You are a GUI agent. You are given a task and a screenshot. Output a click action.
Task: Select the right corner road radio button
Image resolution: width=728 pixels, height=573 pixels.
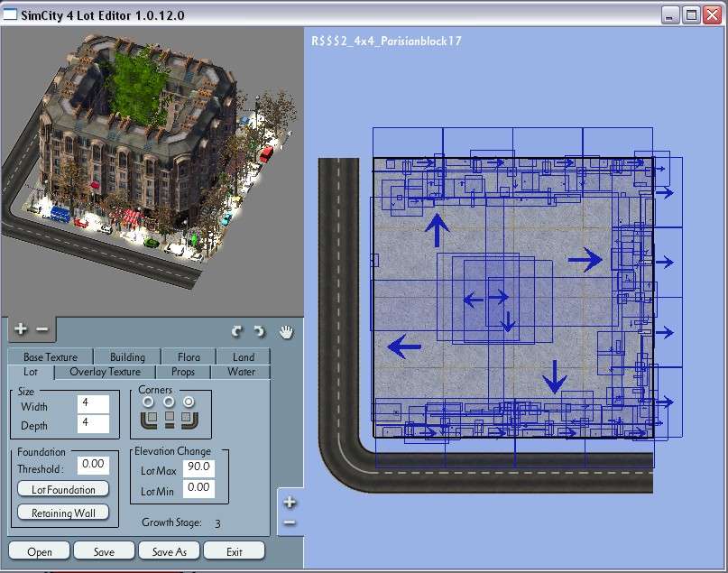pos(189,402)
